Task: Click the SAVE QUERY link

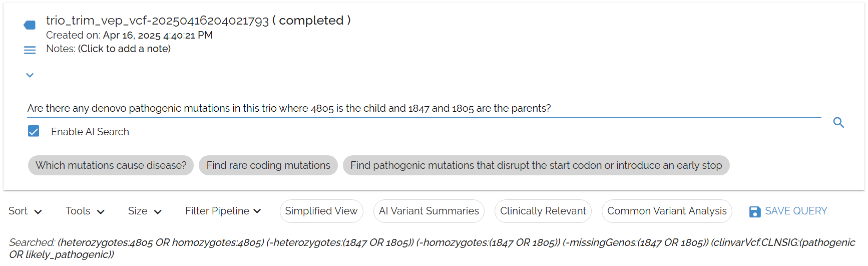Action: coord(795,211)
